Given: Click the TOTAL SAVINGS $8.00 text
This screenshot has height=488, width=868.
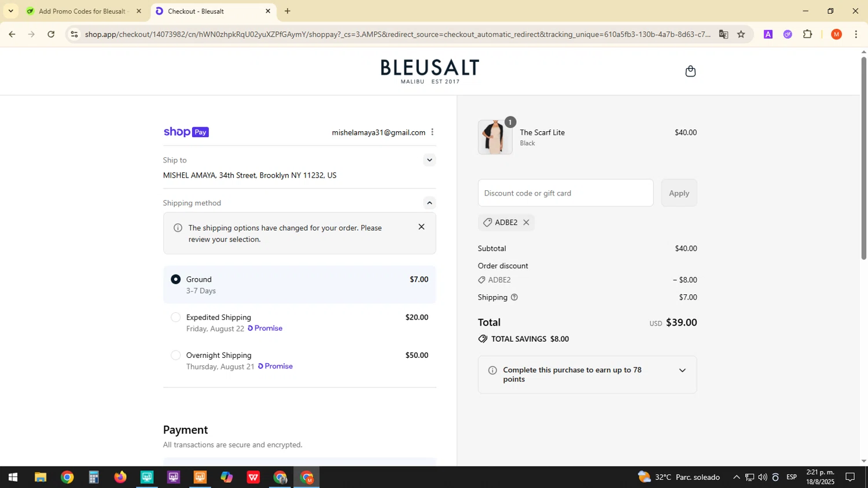Looking at the screenshot, I should pyautogui.click(x=529, y=339).
